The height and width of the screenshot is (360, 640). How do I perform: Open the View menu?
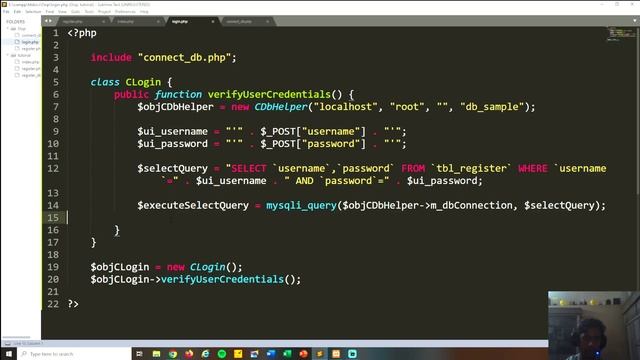point(62,12)
